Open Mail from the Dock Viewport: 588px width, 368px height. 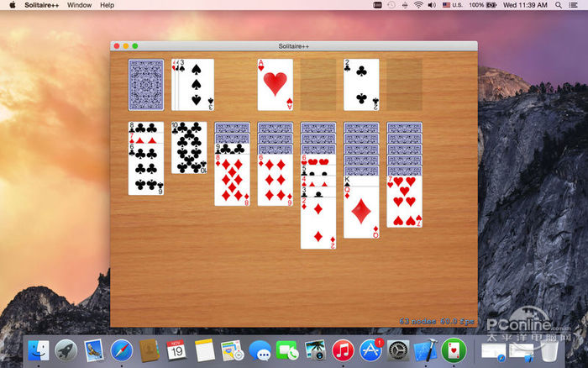coord(93,350)
